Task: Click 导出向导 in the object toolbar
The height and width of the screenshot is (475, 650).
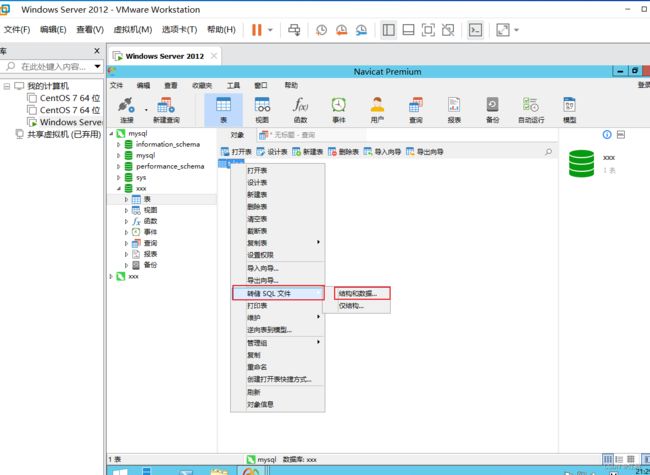Action: 424,152
